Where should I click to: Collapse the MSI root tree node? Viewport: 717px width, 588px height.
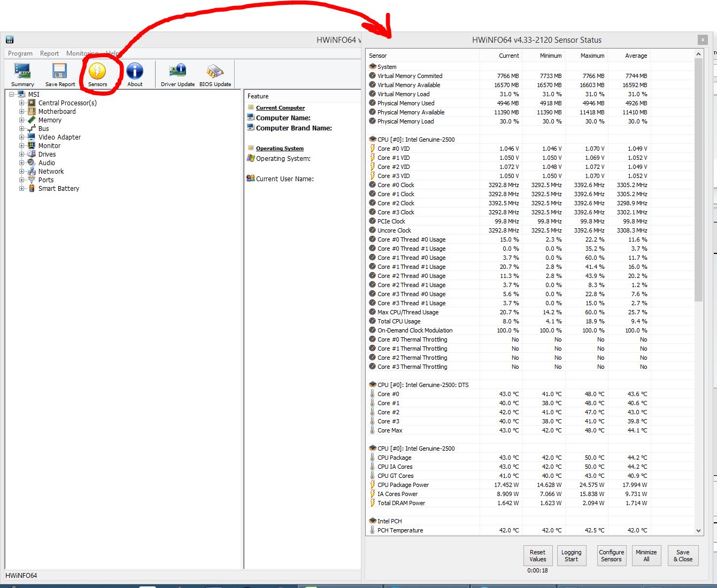(11, 95)
